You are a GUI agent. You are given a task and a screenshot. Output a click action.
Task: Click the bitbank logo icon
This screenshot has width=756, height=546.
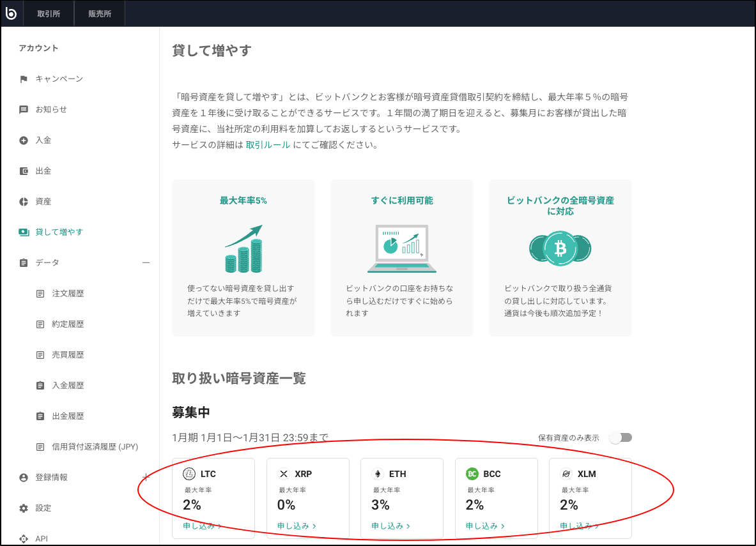pos(11,13)
